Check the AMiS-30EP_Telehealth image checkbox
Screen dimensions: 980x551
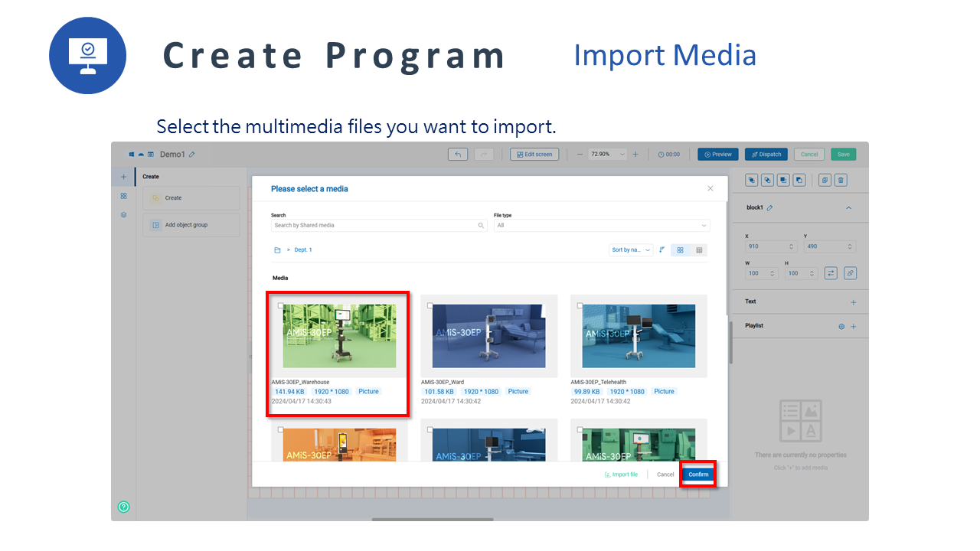pos(580,305)
